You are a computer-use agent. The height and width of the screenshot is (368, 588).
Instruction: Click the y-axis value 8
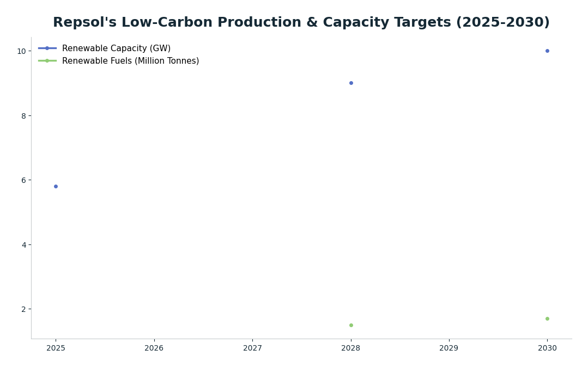(24, 116)
